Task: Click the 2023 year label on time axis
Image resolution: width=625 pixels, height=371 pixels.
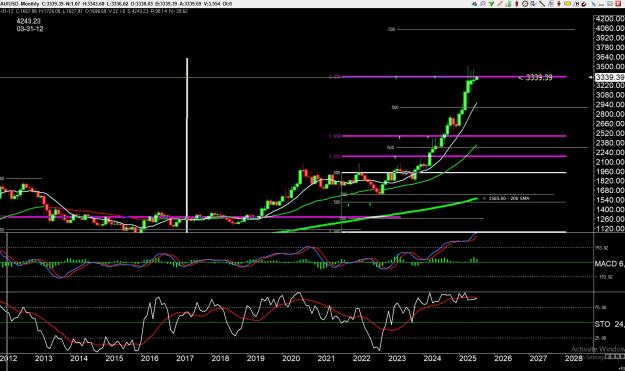Action: (x=397, y=358)
